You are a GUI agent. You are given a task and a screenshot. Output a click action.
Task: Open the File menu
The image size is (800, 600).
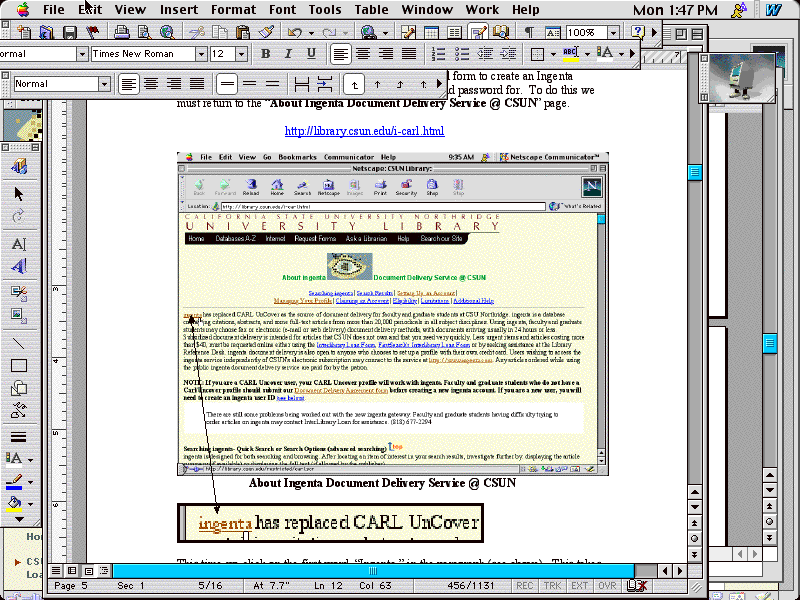(54, 9)
